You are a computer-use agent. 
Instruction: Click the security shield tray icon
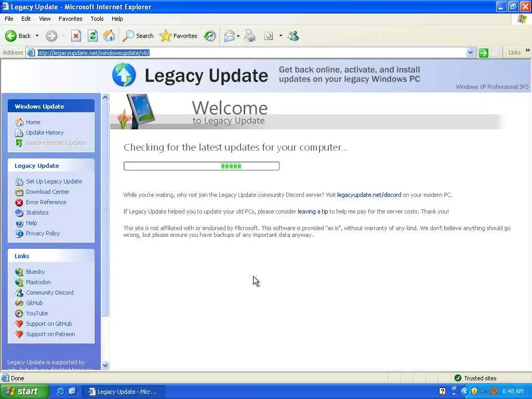point(474,392)
